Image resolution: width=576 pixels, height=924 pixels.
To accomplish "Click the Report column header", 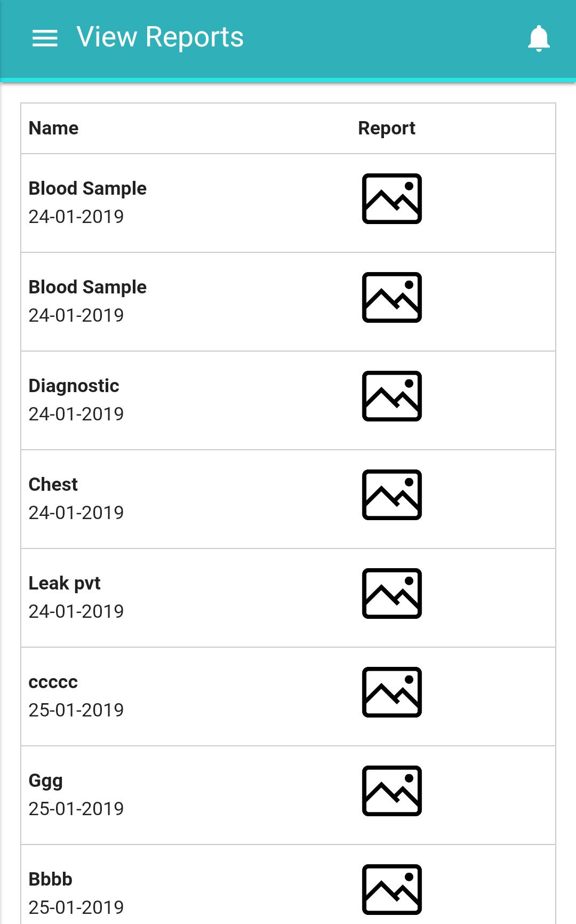I will [387, 129].
